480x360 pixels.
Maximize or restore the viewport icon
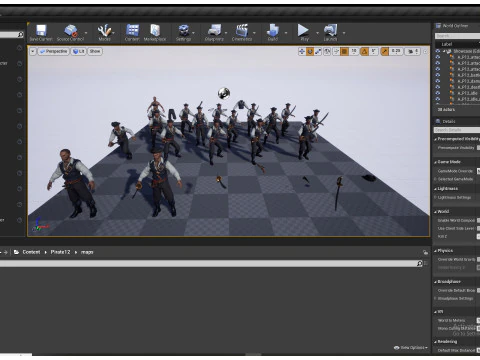coord(425,51)
